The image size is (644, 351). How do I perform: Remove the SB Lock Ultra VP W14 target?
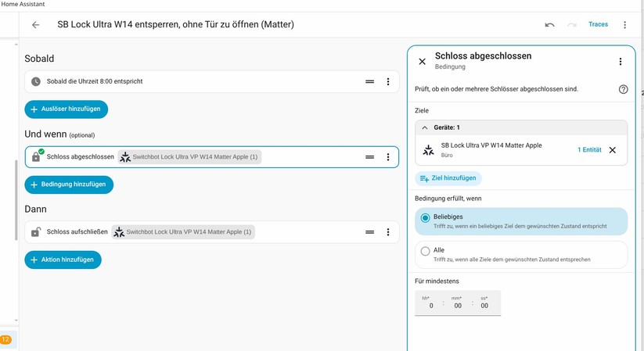coord(613,150)
